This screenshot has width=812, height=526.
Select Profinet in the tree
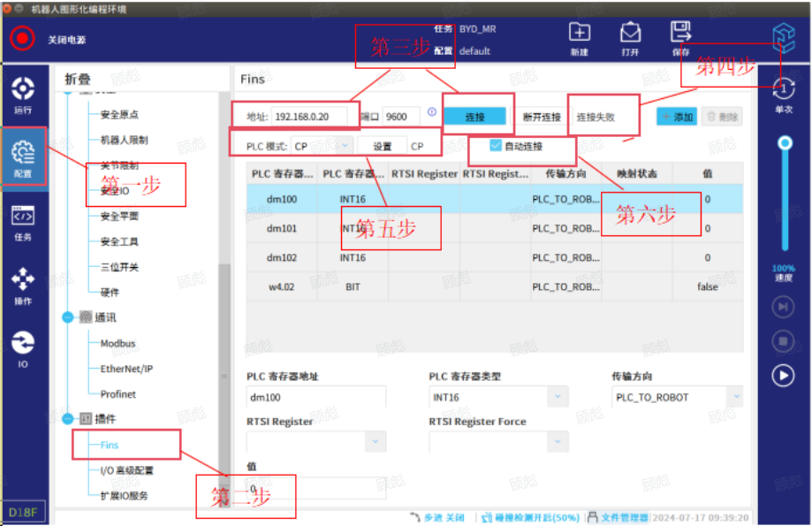[x=118, y=394]
